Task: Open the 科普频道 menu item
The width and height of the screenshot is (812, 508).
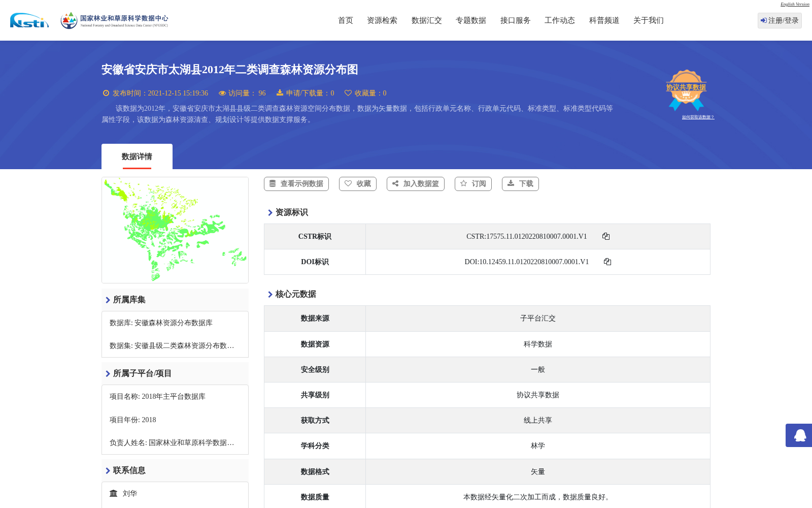Action: coord(604,20)
